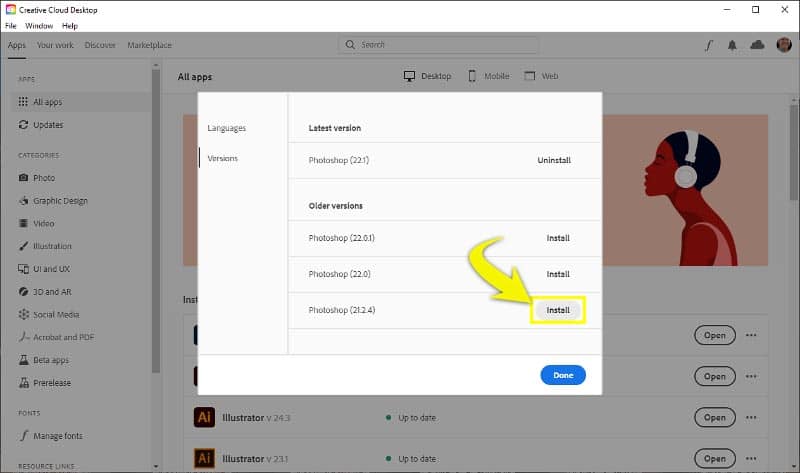Open more options menu in first app row

tap(751, 335)
